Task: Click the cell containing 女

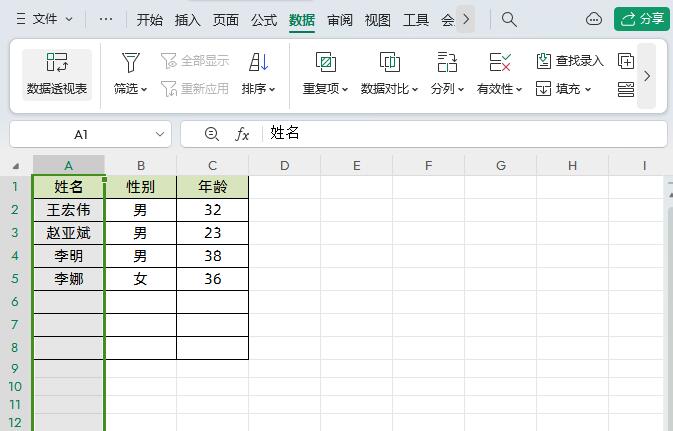Action: coord(141,279)
